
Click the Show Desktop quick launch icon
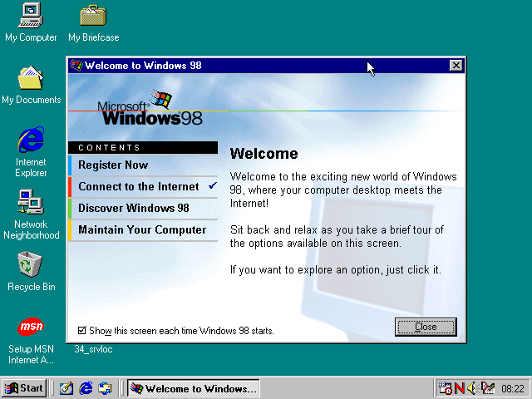(66, 388)
